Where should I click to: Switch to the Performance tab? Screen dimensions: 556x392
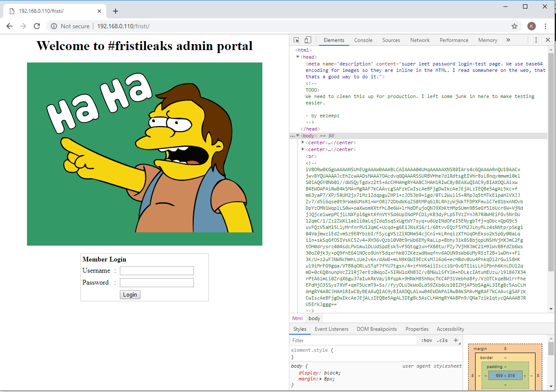point(454,40)
